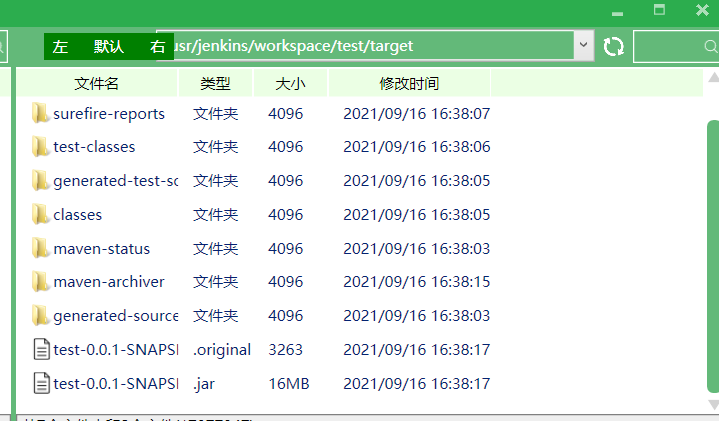Sort by 修改时间 column header
719x421 pixels.
coord(409,83)
